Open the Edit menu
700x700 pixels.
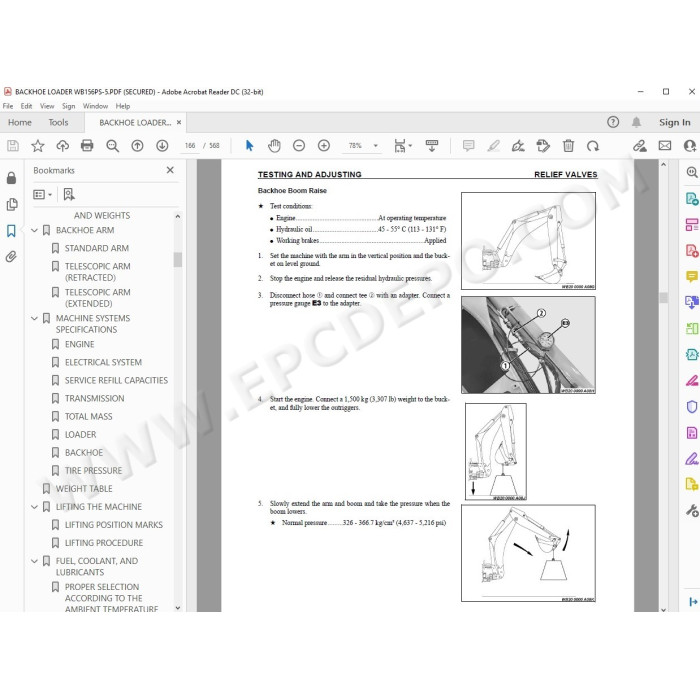click(x=26, y=106)
